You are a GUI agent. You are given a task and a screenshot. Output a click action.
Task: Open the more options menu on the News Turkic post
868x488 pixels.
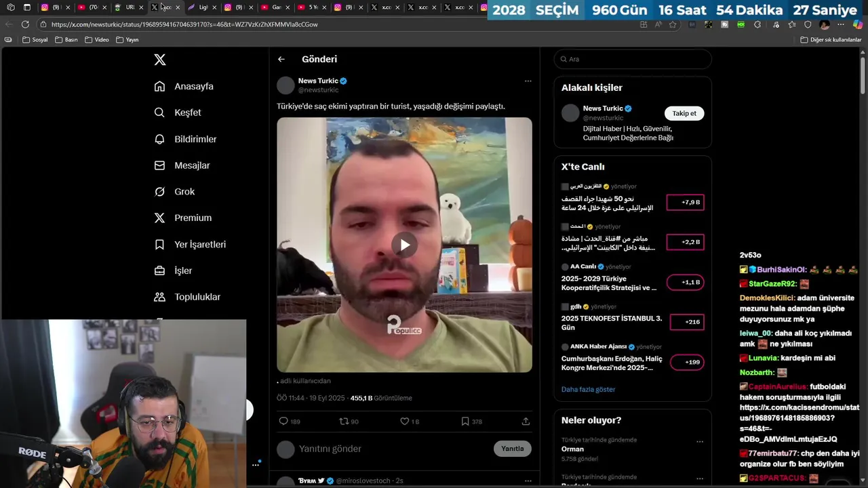click(528, 81)
